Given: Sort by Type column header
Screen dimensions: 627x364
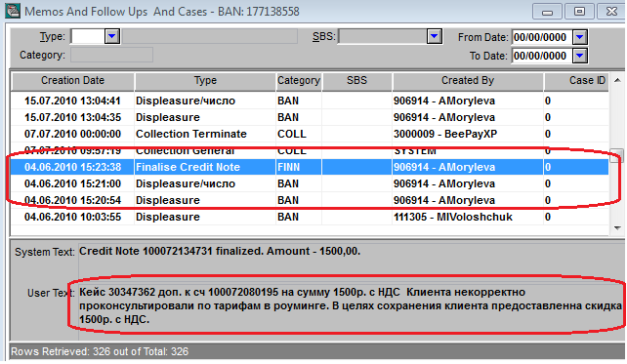Looking at the screenshot, I should click(x=205, y=81).
